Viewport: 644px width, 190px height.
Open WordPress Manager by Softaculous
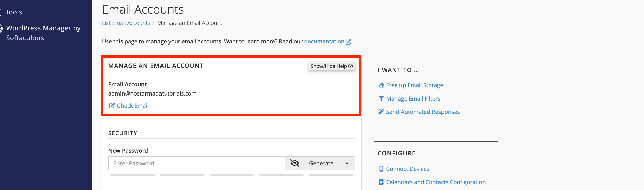[x=43, y=33]
